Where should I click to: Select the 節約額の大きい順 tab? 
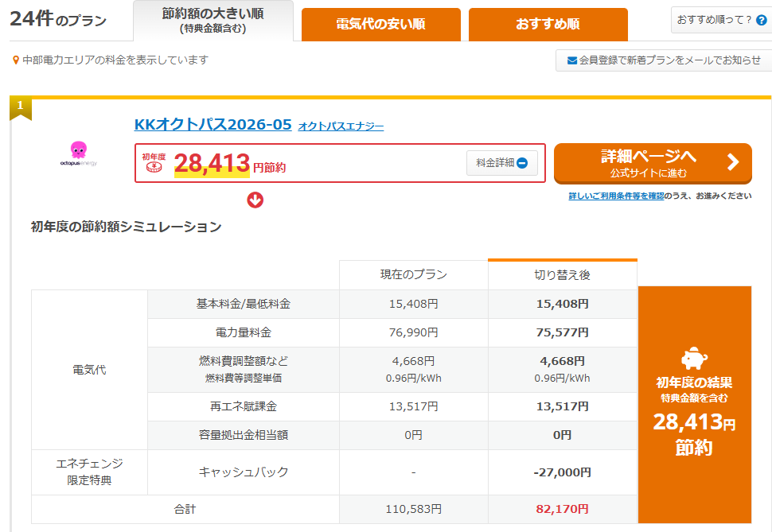click(x=213, y=21)
